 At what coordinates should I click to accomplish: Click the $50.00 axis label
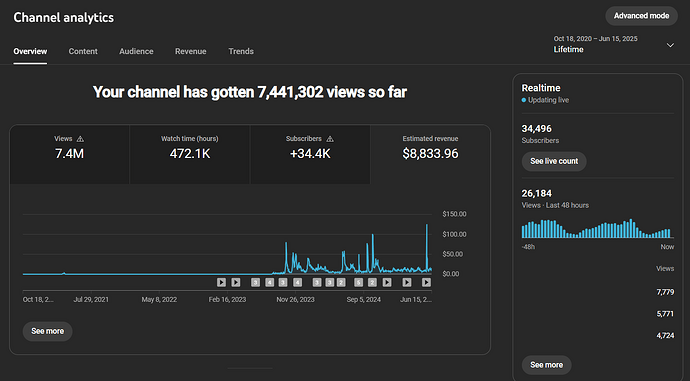point(452,254)
